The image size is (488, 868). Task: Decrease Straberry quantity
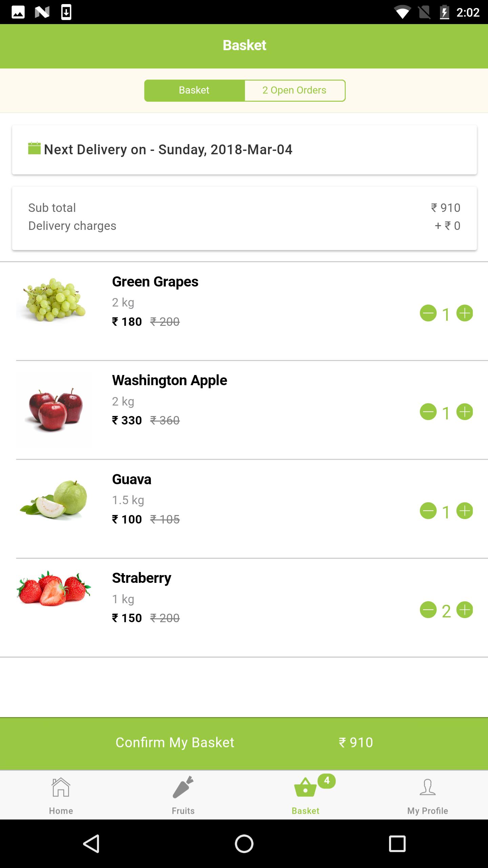coord(428,610)
